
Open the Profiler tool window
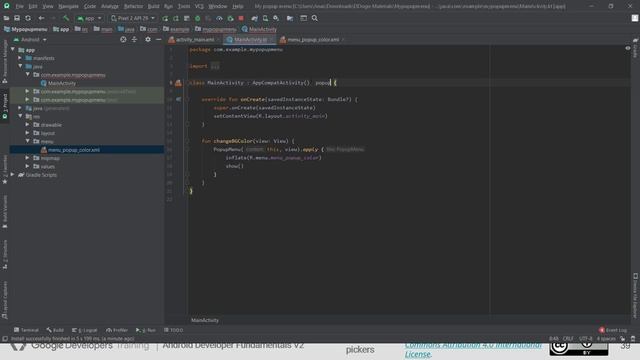pos(117,330)
